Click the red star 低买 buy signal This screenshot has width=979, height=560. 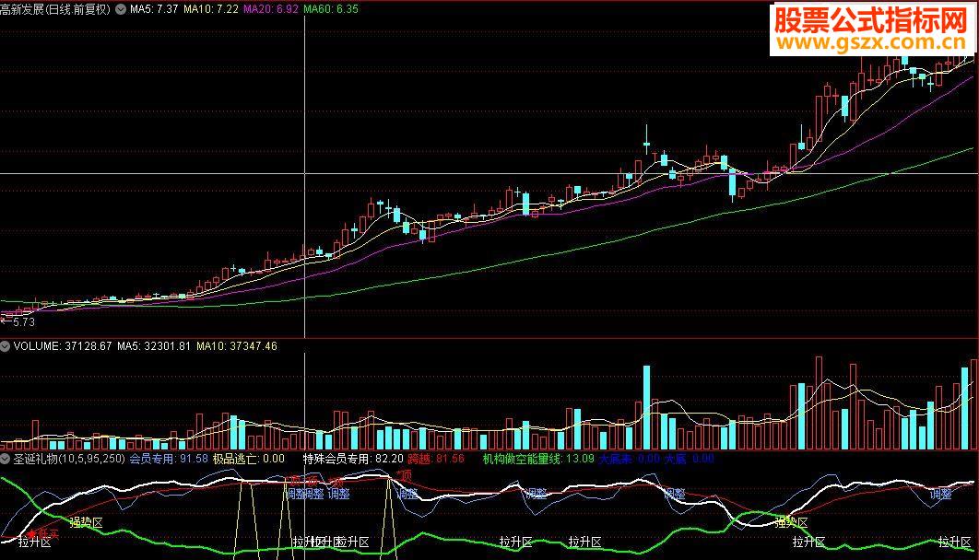42,533
